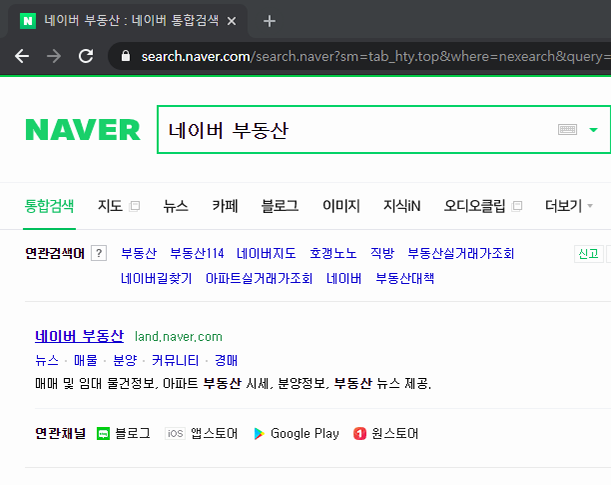Close the 네이버 부동산 browser tab
The height and width of the screenshot is (485, 611).
[x=231, y=21]
